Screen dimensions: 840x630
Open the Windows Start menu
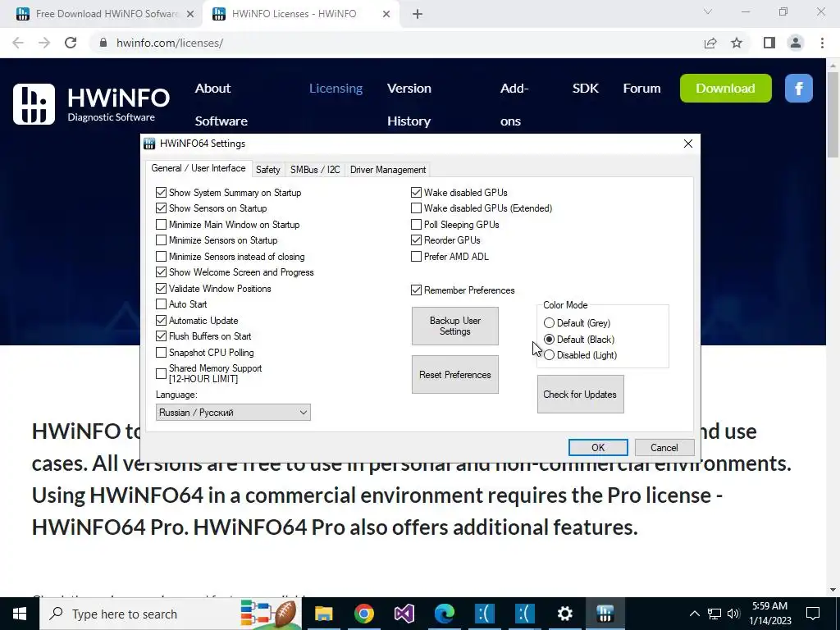pyautogui.click(x=20, y=614)
